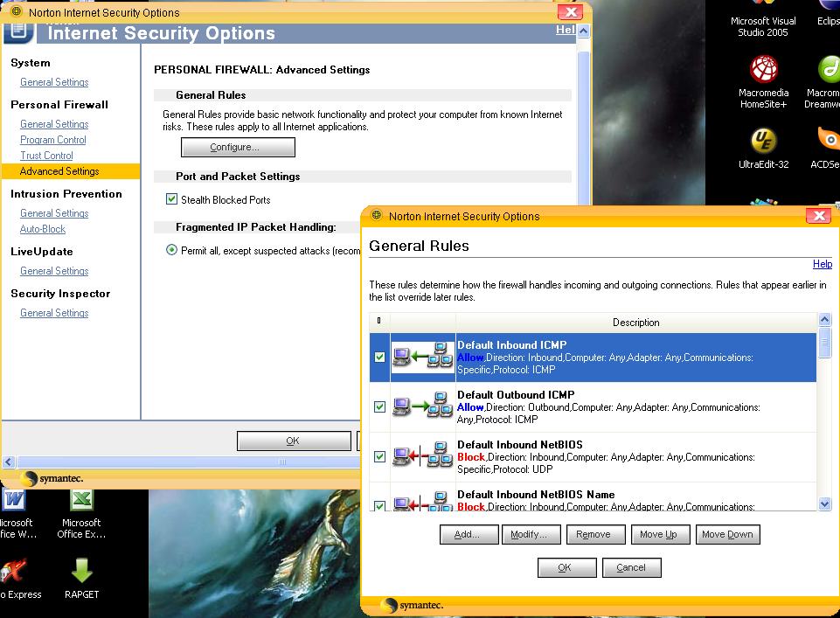Click Add button in General Rules
Viewport: 840px width, 618px height.
point(469,534)
